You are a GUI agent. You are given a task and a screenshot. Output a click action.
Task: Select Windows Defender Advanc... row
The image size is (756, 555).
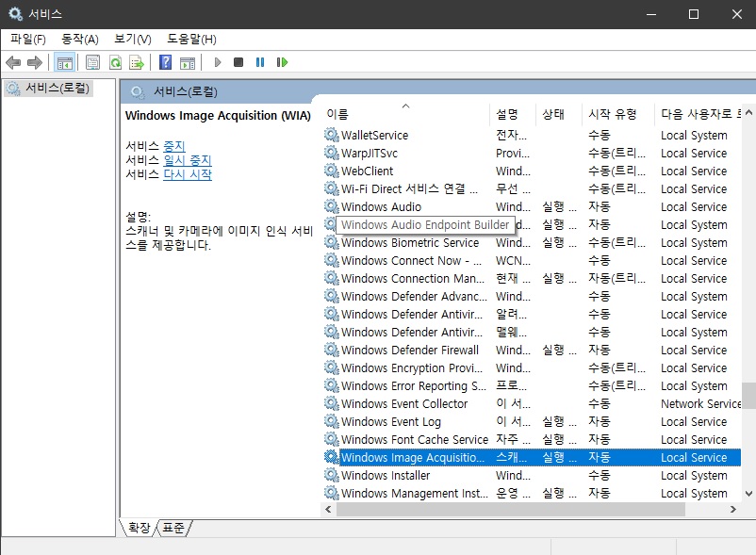click(x=533, y=296)
